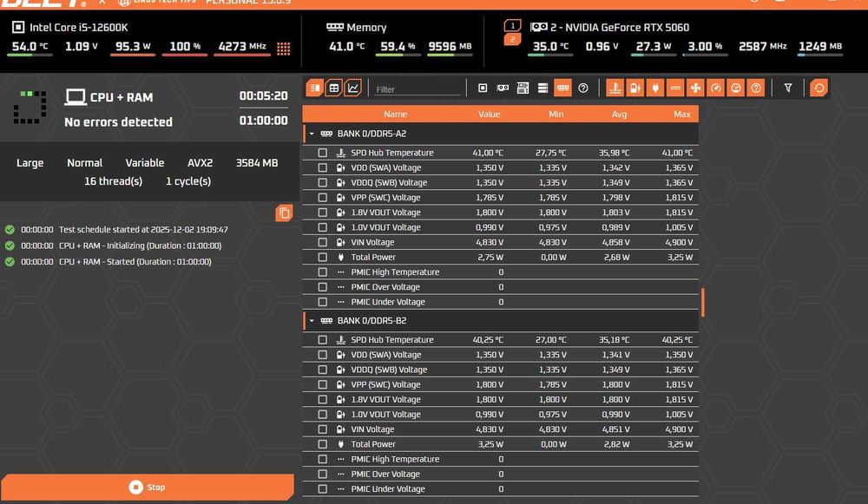Switch to the table view mode icon
Screen dimensions: 868x504
pos(334,88)
